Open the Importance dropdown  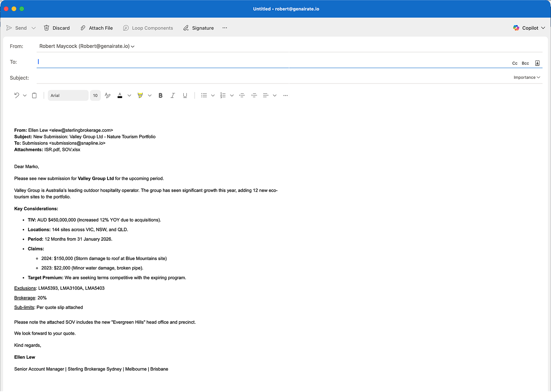click(527, 77)
